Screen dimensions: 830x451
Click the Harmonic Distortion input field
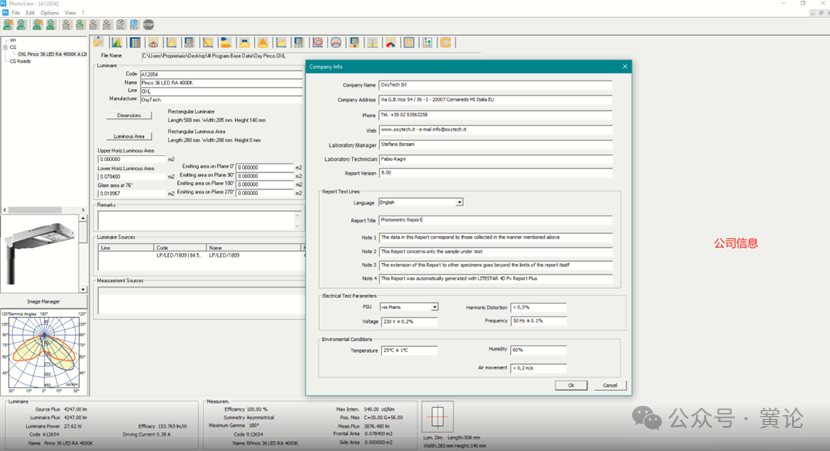[x=538, y=307]
